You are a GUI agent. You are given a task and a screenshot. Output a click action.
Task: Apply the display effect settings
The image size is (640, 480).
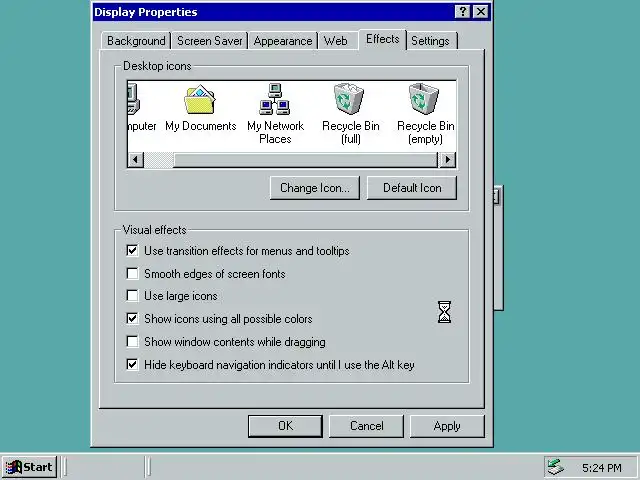(447, 426)
